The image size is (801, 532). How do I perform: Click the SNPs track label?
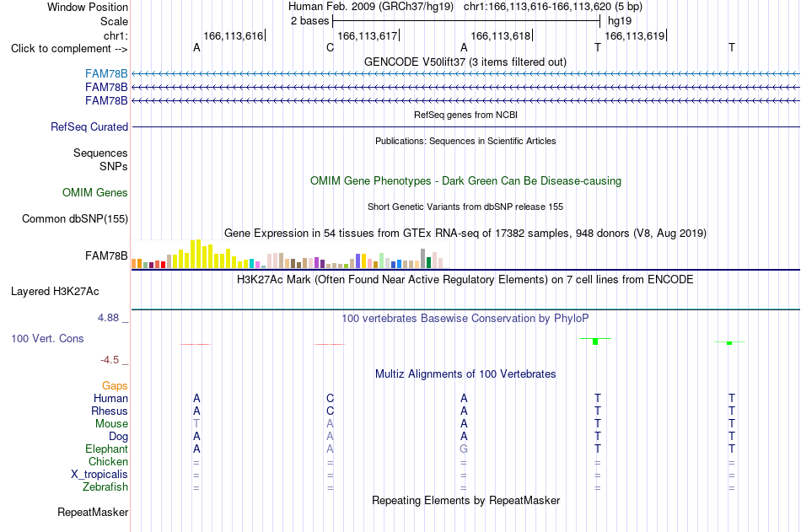(114, 166)
